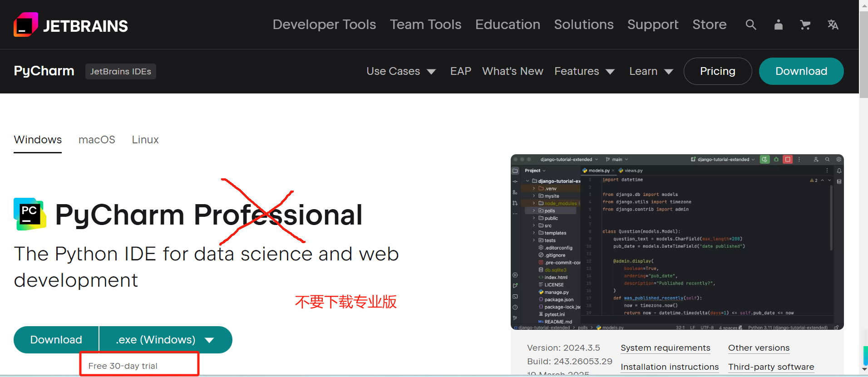This screenshot has height=377, width=868.
Task: Open the What's New page
Action: [x=513, y=71]
